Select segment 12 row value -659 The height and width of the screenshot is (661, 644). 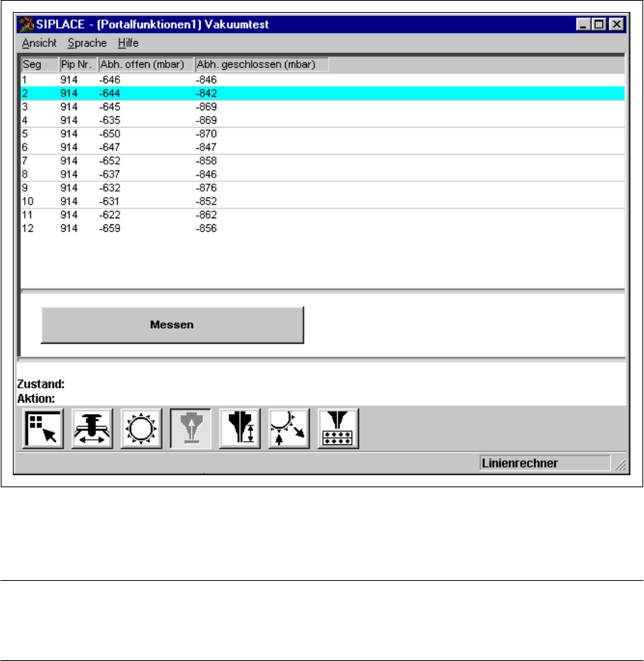[323, 228]
